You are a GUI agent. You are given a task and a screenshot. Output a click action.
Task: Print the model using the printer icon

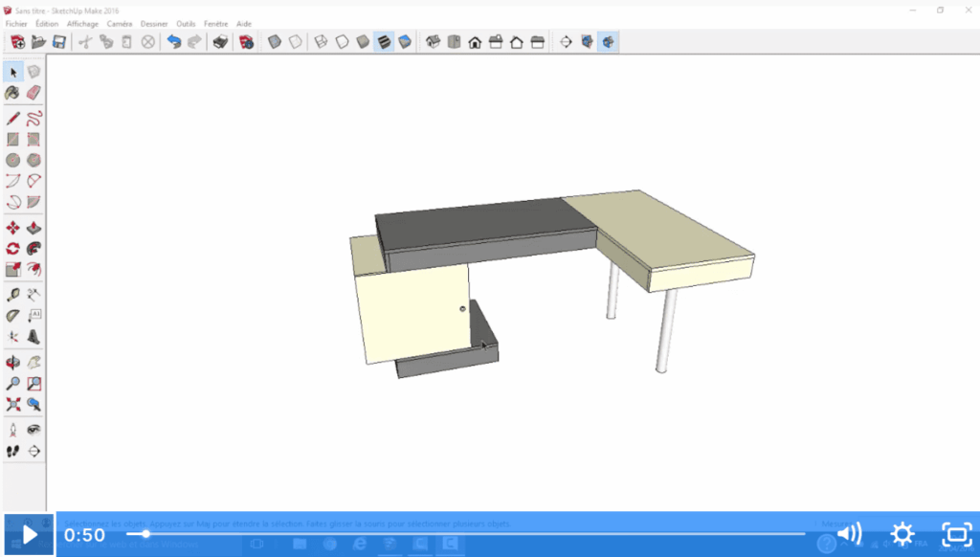pyautogui.click(x=220, y=42)
